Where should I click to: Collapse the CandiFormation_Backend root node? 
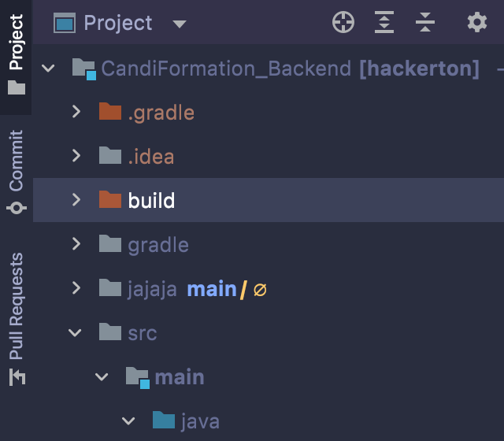48,68
